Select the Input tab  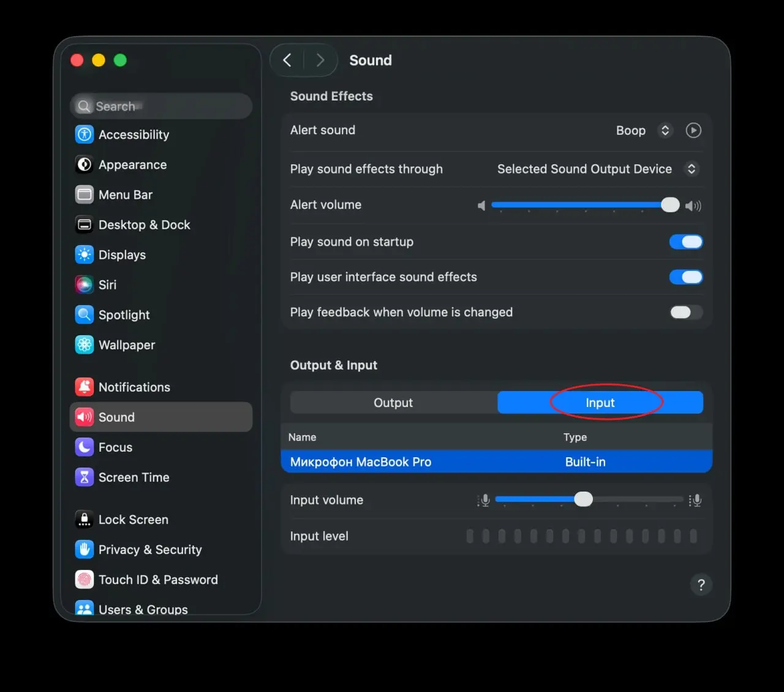pos(600,403)
